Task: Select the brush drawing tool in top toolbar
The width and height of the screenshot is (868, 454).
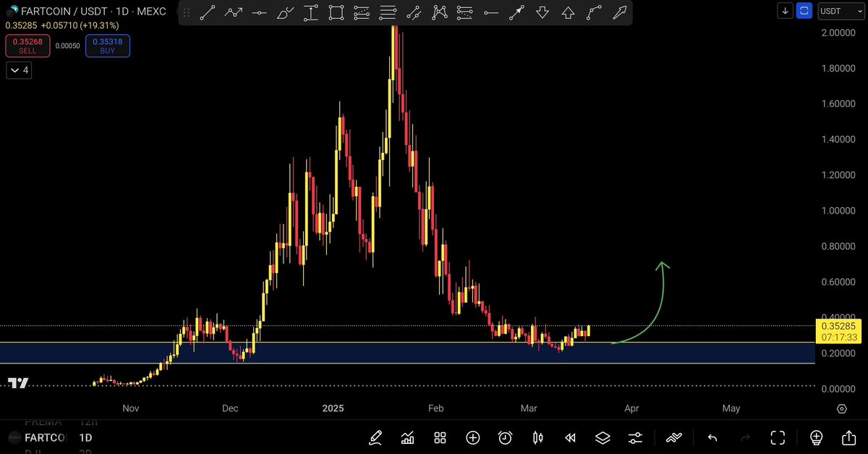Action: point(286,12)
